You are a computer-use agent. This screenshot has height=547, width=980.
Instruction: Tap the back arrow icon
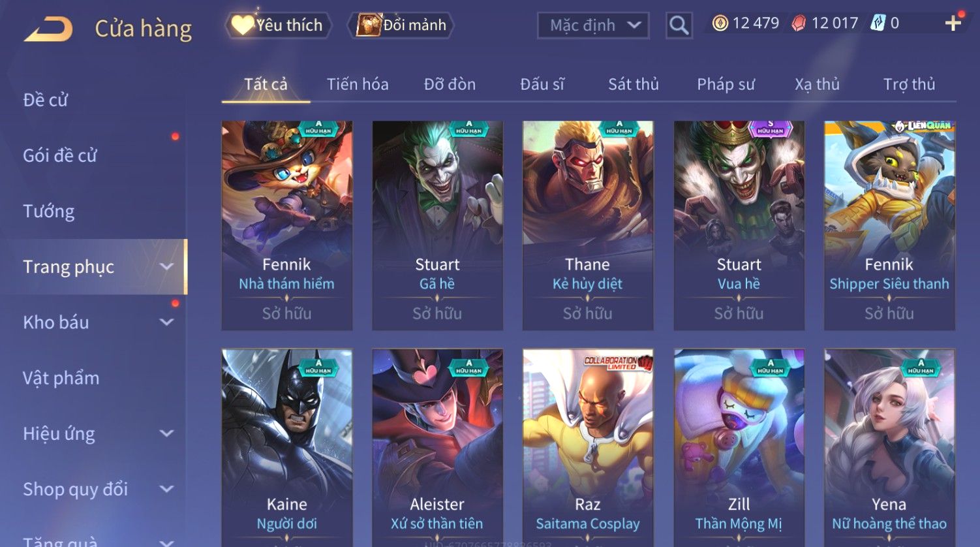(48, 29)
